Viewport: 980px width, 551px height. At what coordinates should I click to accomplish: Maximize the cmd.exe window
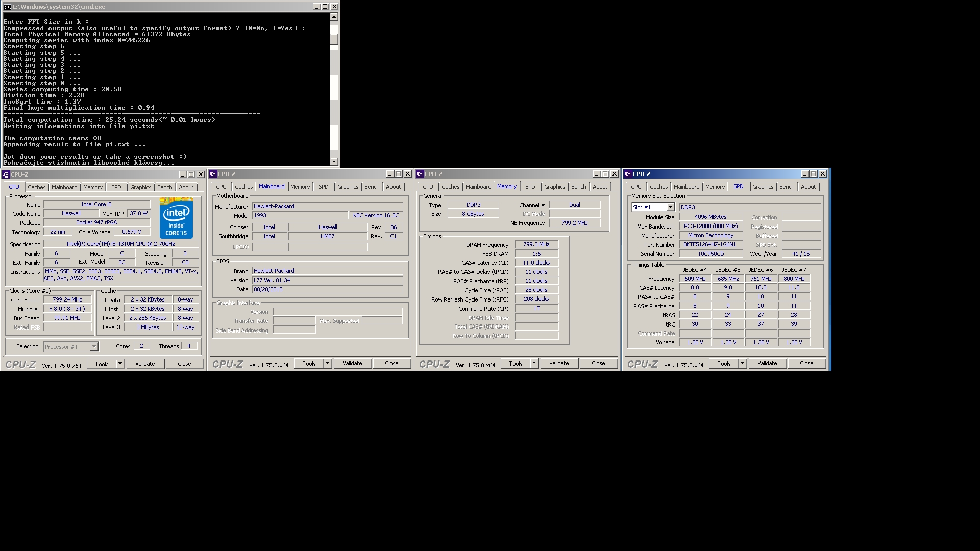[x=325, y=7]
